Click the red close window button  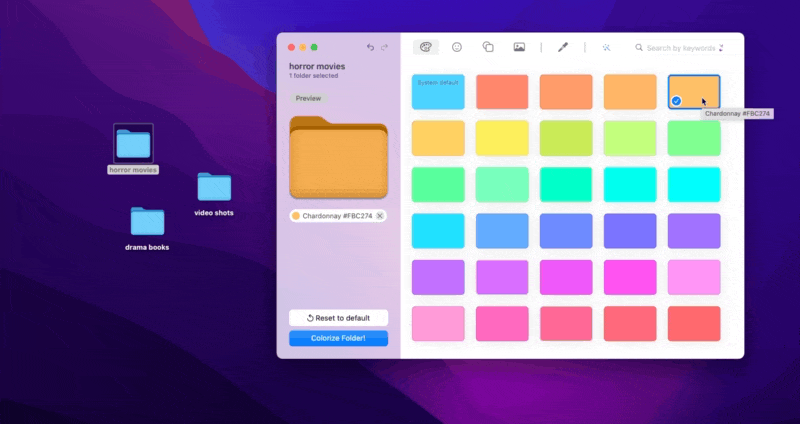[291, 47]
